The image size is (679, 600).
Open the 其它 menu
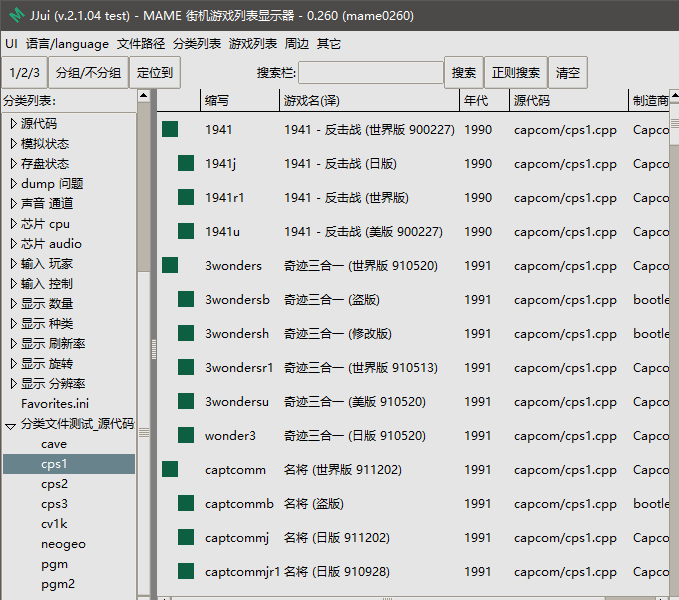click(329, 44)
